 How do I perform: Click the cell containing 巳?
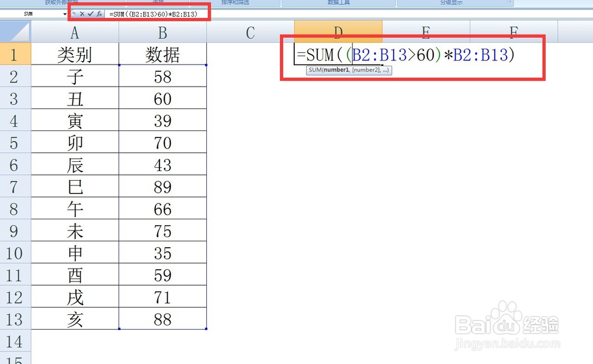click(x=75, y=186)
